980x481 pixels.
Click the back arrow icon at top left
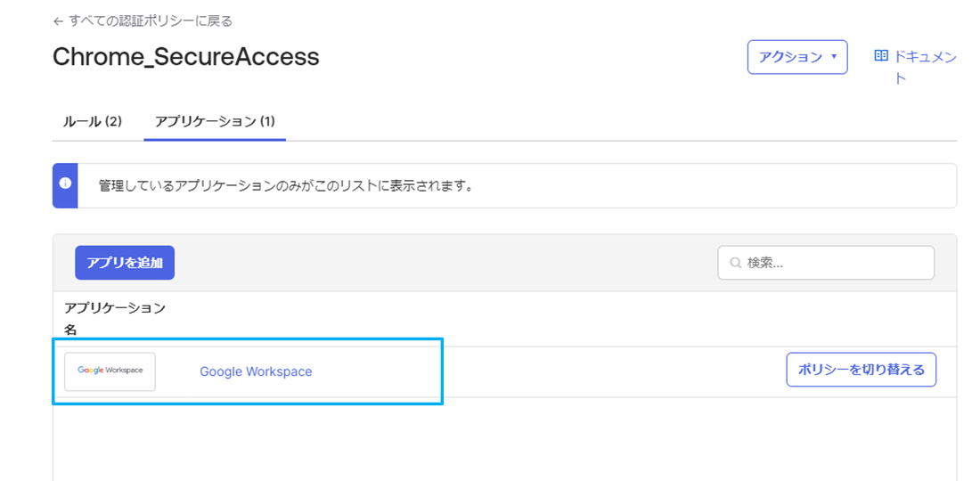58,21
